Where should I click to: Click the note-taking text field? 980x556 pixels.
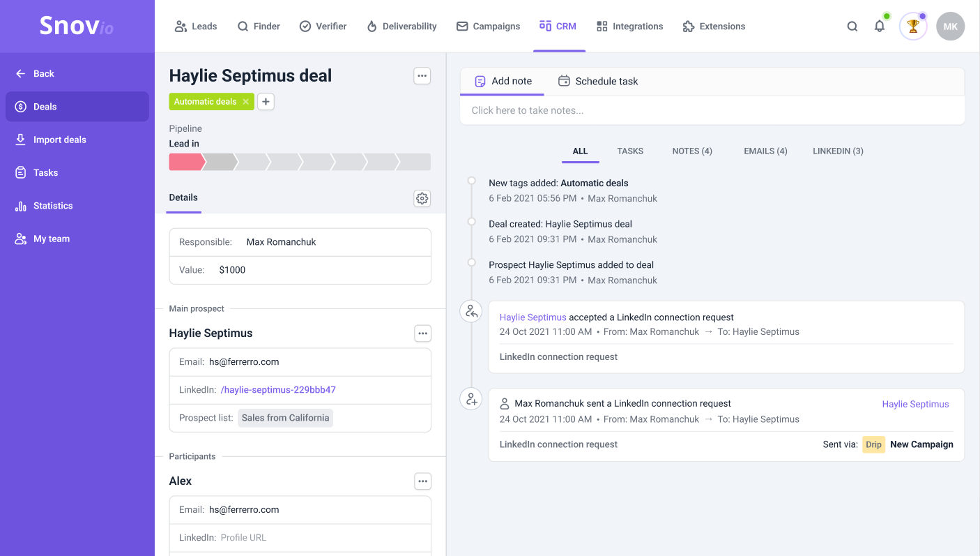[x=712, y=110]
